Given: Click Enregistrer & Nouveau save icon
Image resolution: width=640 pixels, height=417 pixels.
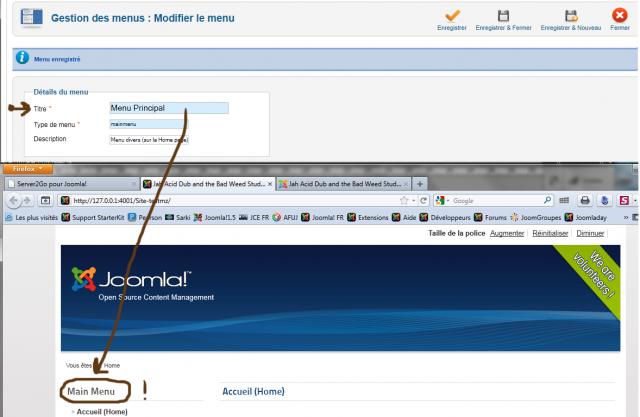Looking at the screenshot, I should pyautogui.click(x=571, y=16).
